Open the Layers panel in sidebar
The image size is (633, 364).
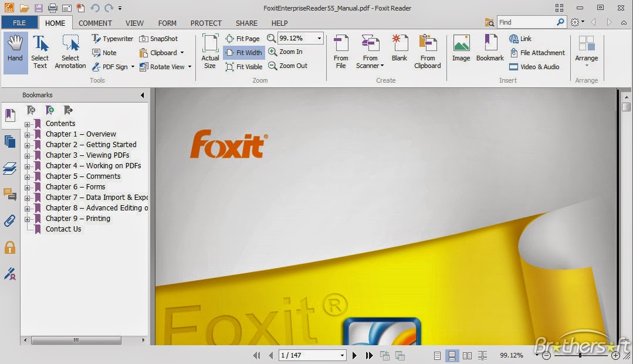click(x=10, y=168)
